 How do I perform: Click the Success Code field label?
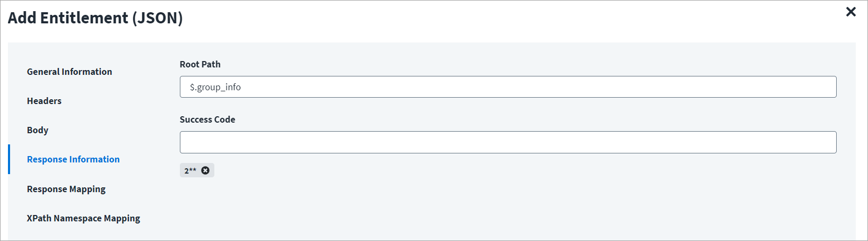[207, 119]
